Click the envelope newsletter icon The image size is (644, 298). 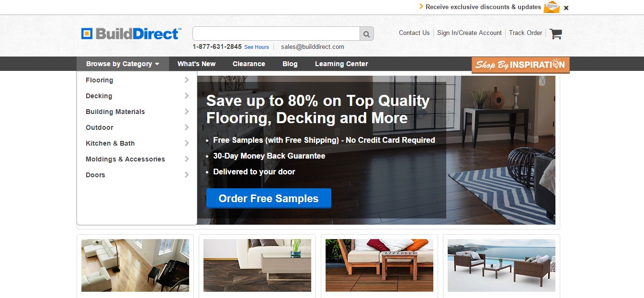(552, 7)
